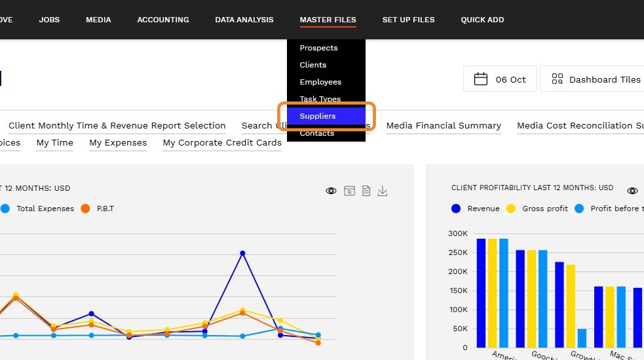
Task: Open My Corporate Credit Cards link
Action: (x=222, y=142)
